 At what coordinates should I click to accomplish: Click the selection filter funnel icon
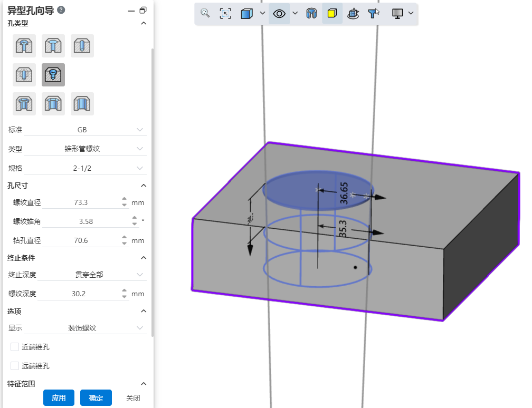[x=374, y=14]
